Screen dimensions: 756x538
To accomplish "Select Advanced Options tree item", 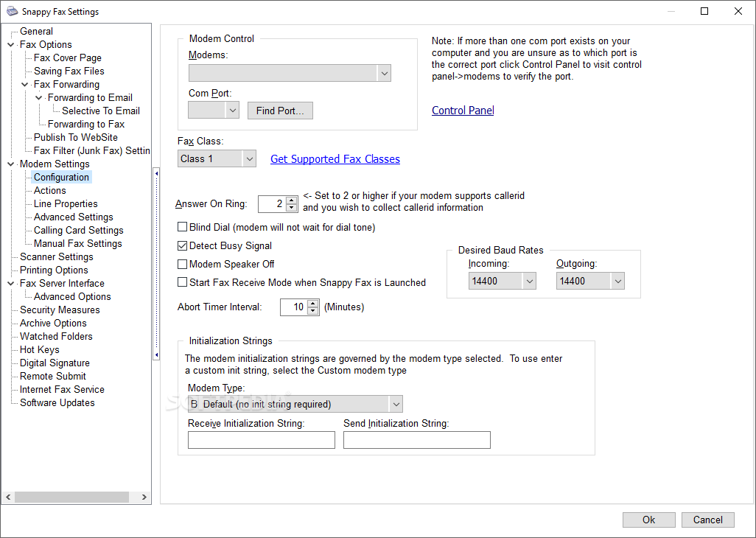I will pos(72,296).
